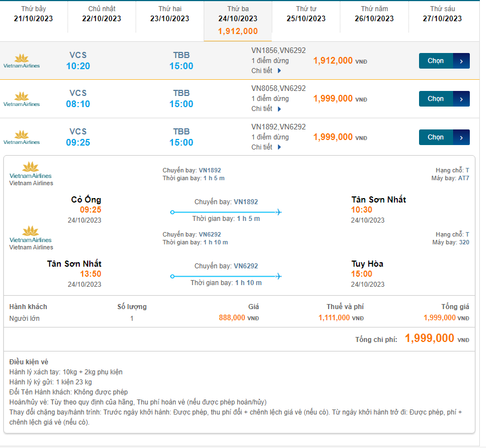Go to Thứ năm 26/10/2023 date tab
The height and width of the screenshot is (448, 486).
pyautogui.click(x=374, y=14)
